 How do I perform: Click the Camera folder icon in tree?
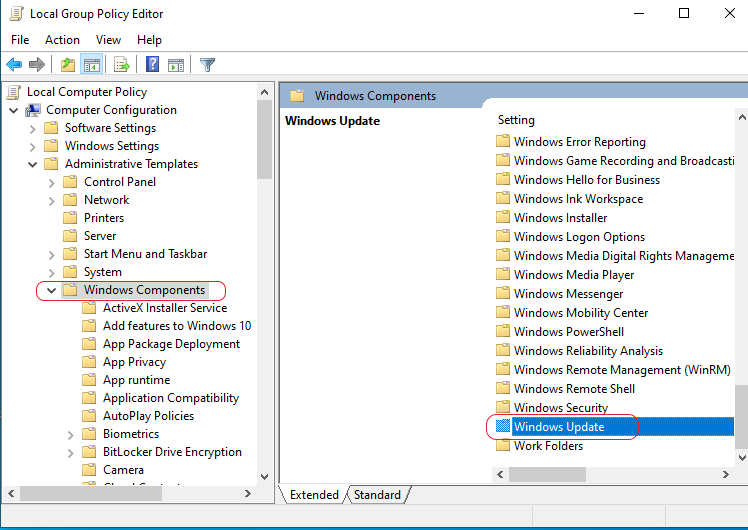89,470
